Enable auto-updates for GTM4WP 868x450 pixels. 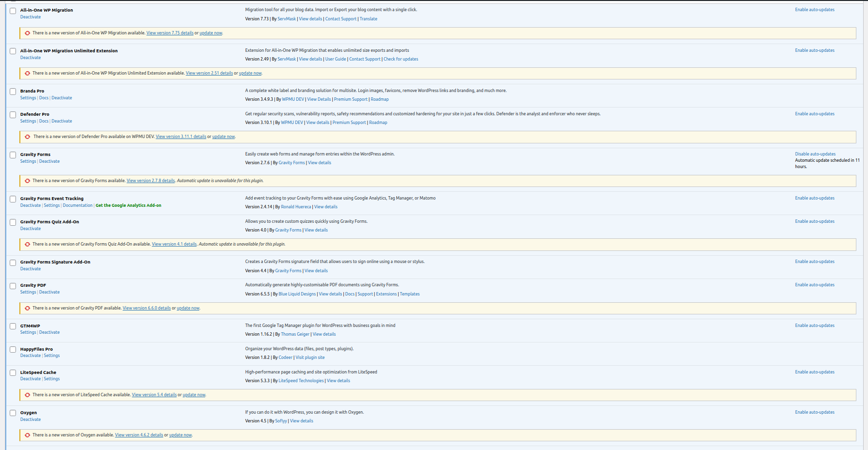point(815,326)
